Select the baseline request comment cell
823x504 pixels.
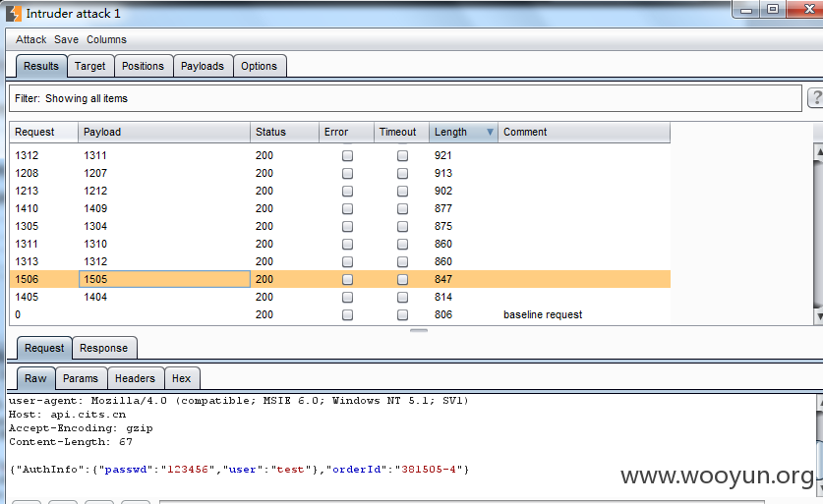[x=584, y=314]
